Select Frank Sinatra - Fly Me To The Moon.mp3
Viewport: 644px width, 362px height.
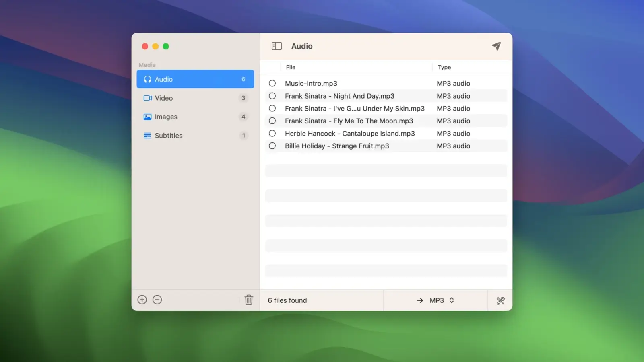[349, 121]
